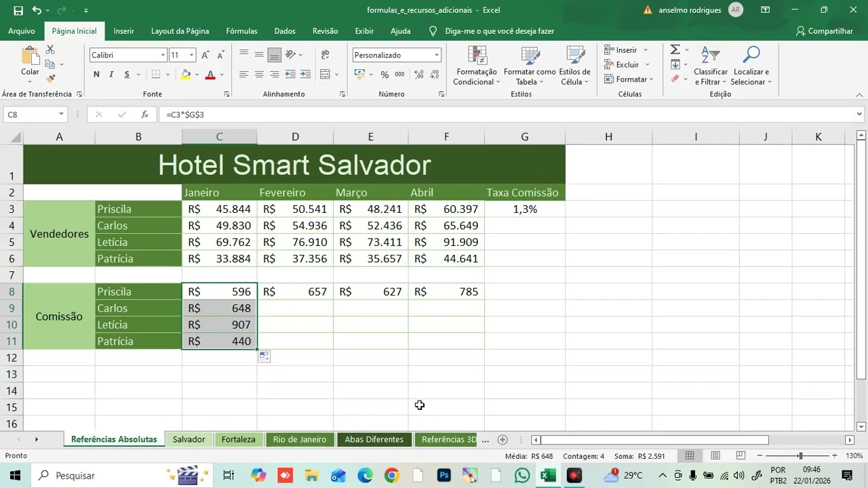
Task: Click the Format Painter brush icon
Action: (50, 79)
